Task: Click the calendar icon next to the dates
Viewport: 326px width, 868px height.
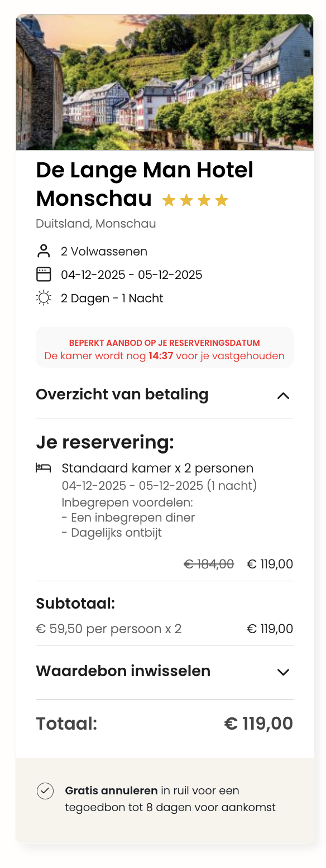Action: tap(45, 274)
